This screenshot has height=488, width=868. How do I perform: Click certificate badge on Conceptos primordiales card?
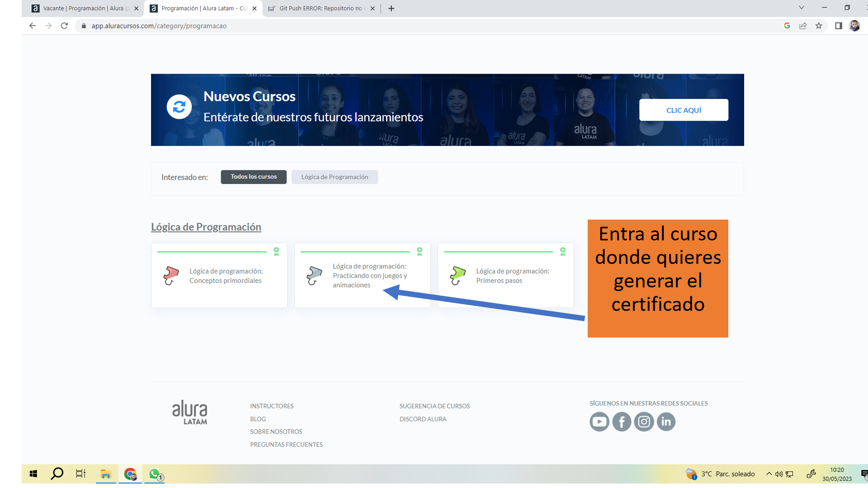(x=276, y=252)
